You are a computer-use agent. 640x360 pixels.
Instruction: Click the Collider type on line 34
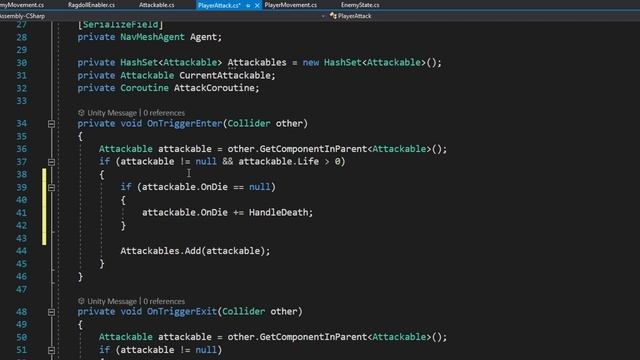[x=249, y=123]
